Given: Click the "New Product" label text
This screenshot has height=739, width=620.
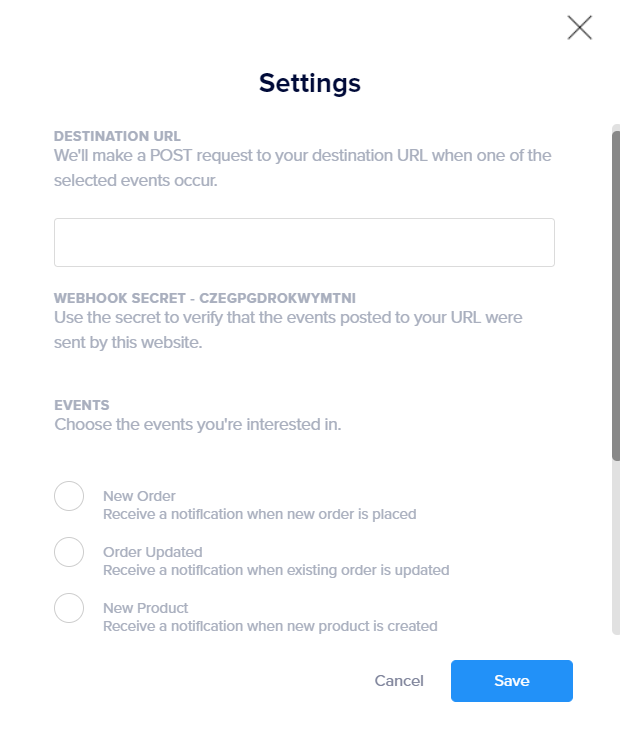Looking at the screenshot, I should (x=145, y=608).
